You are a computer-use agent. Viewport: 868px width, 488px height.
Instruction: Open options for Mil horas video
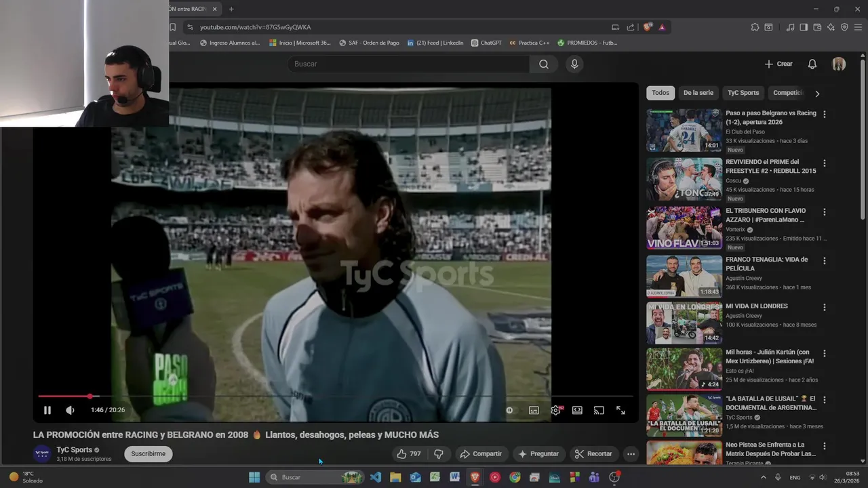(x=825, y=354)
